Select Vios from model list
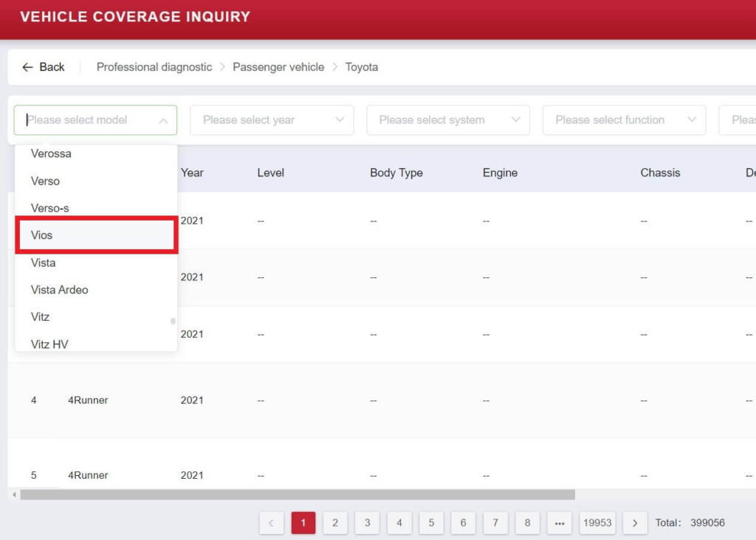 [96, 235]
